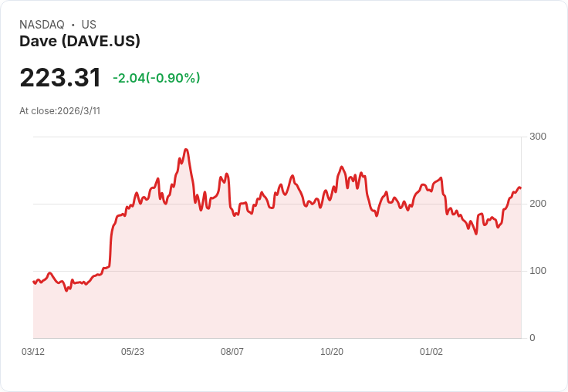Select the 03/12 date on x-axis
The height and width of the screenshot is (392, 568).
click(33, 352)
